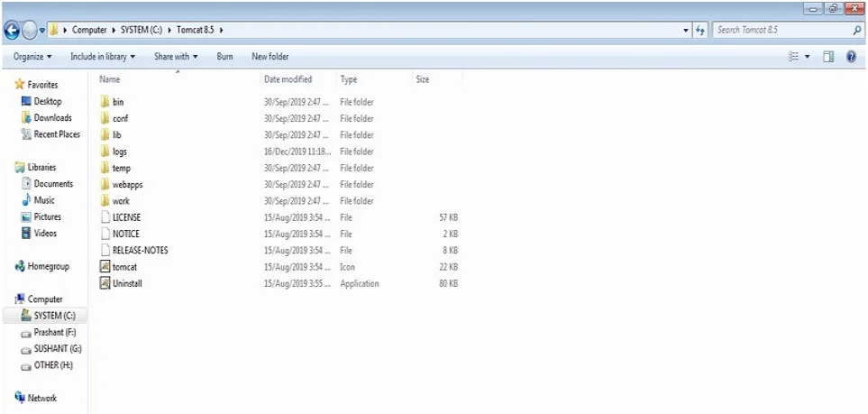Select the Uninstall application icon
The image size is (868, 414).
(105, 283)
